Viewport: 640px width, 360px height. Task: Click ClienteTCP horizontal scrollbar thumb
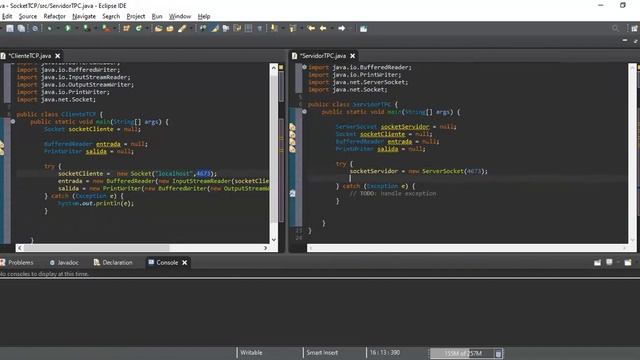96,248
